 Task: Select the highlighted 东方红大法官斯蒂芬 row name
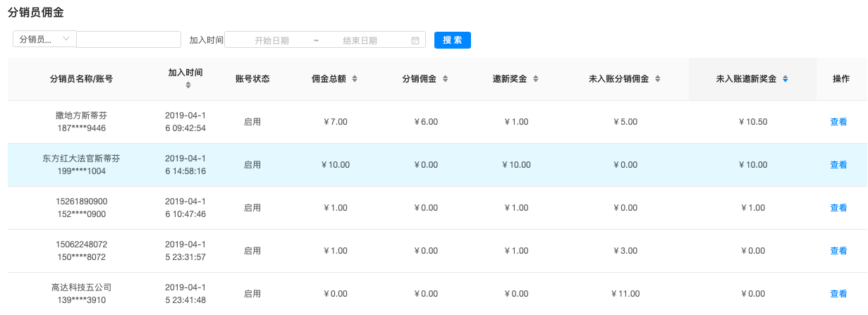[81, 159]
